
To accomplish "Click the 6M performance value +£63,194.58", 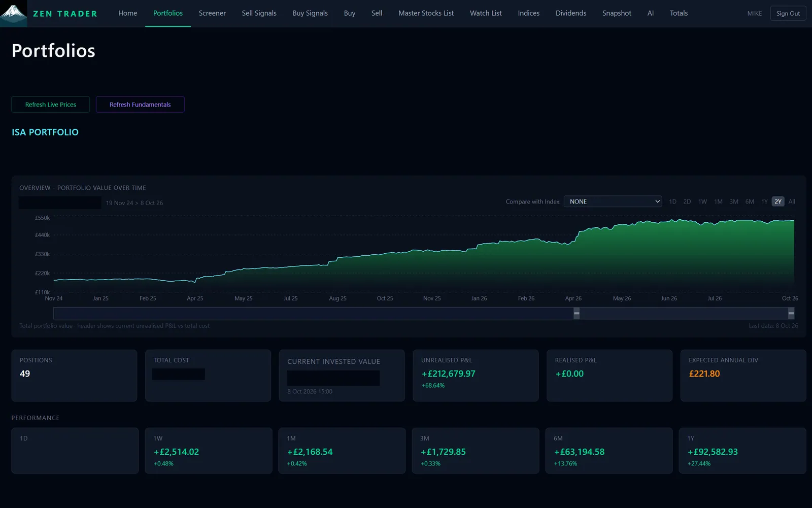I will [x=579, y=452].
